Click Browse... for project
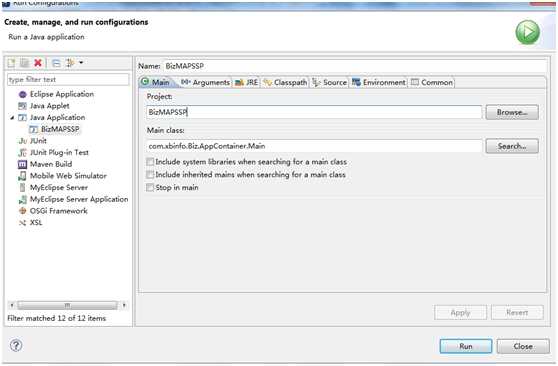 click(512, 112)
